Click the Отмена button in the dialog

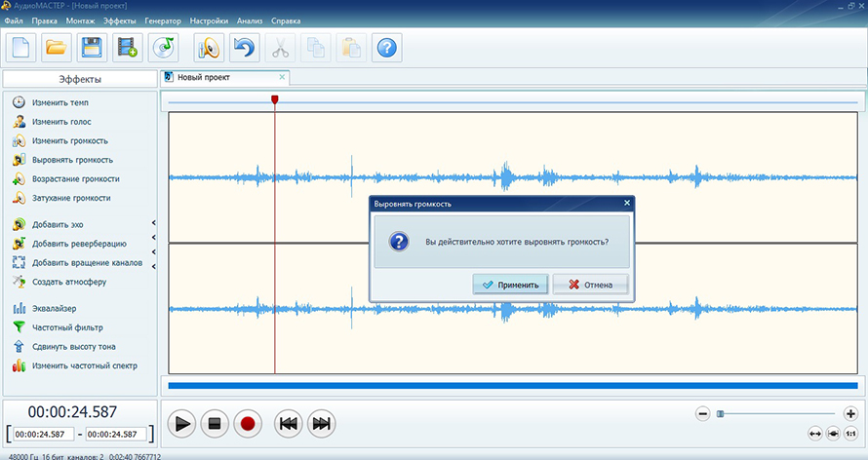[589, 285]
